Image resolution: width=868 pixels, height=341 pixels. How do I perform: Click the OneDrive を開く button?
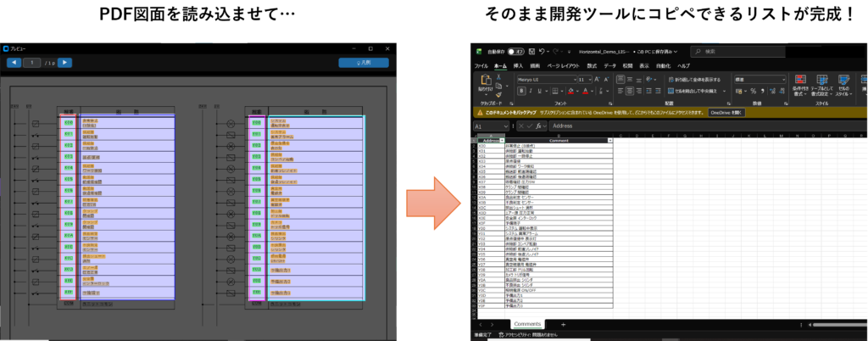tap(726, 111)
